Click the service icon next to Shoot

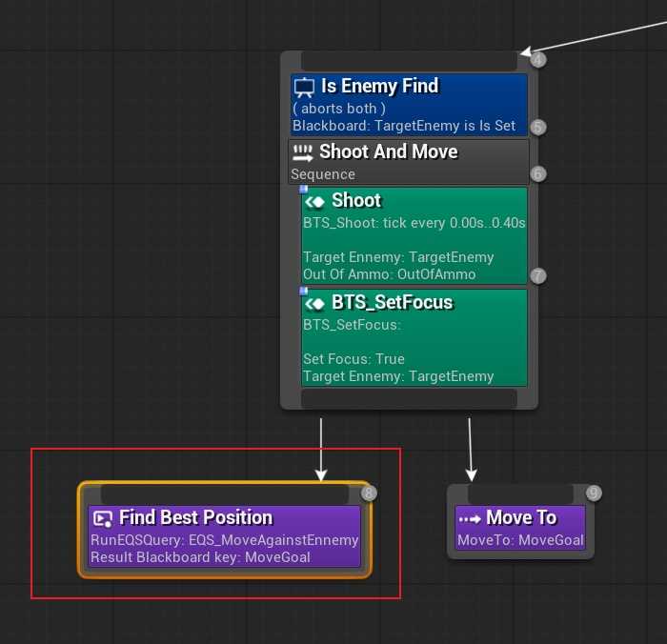click(x=315, y=201)
